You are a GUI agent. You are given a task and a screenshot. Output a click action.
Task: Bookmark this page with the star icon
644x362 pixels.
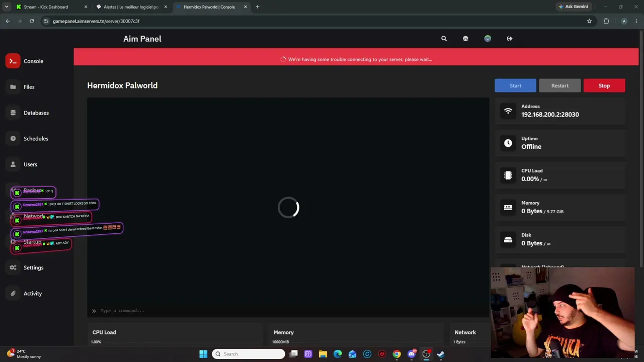click(589, 21)
